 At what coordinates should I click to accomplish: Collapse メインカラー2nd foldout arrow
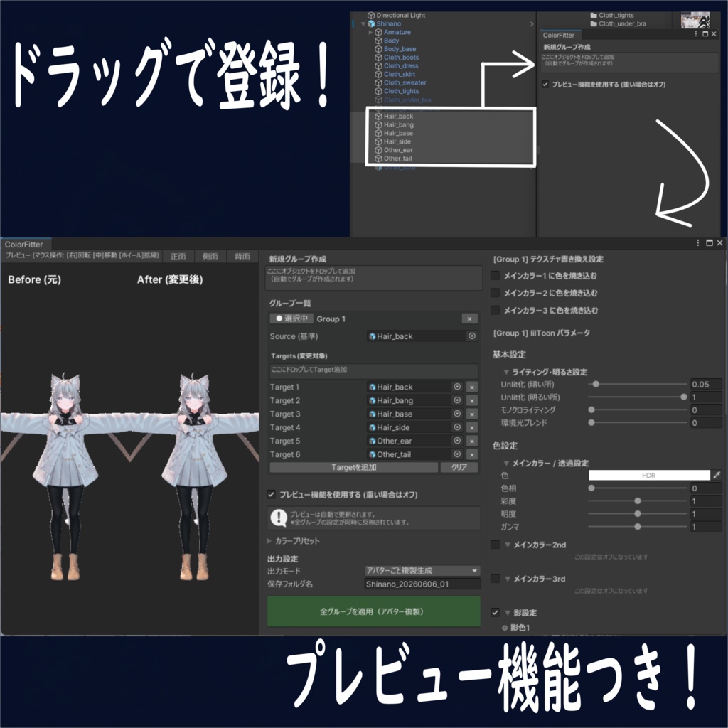508,545
